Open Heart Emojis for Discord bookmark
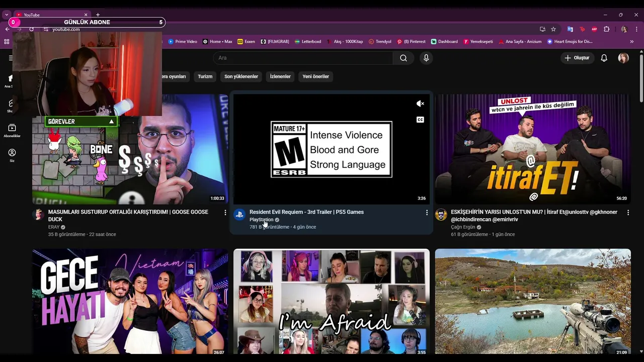 (x=570, y=42)
